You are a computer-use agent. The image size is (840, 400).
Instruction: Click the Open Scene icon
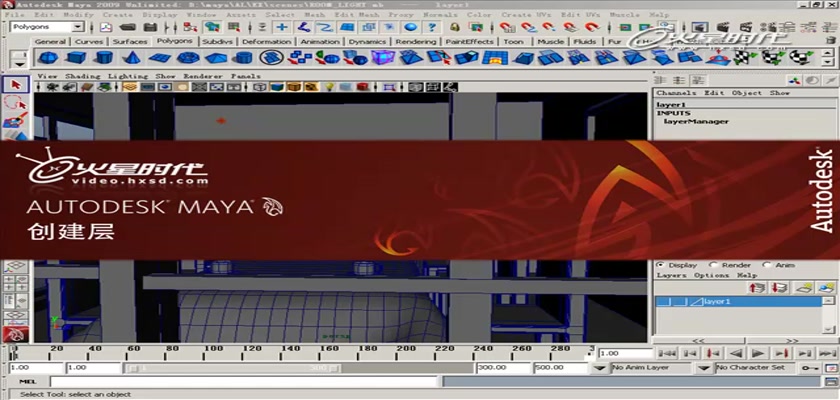click(x=128, y=27)
